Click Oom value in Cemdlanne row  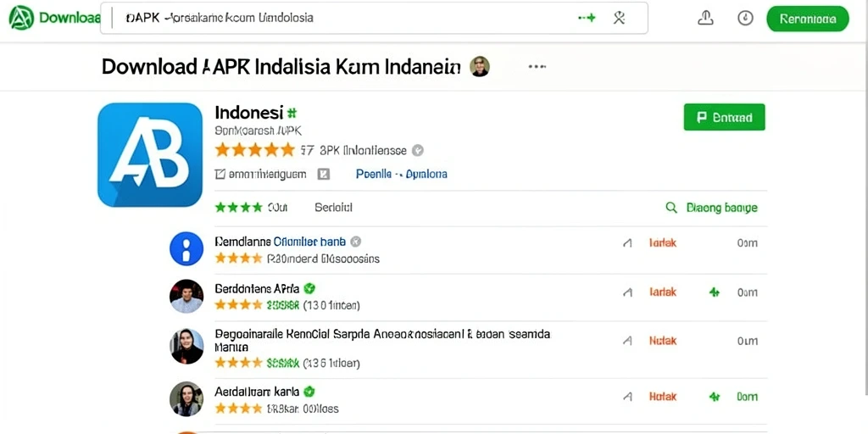pyautogui.click(x=748, y=243)
